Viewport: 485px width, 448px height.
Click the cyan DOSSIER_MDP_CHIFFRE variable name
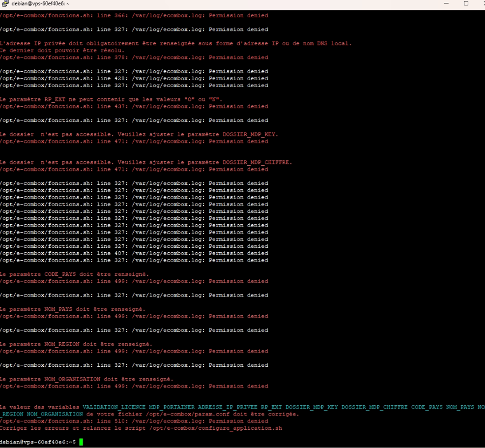[374, 407]
